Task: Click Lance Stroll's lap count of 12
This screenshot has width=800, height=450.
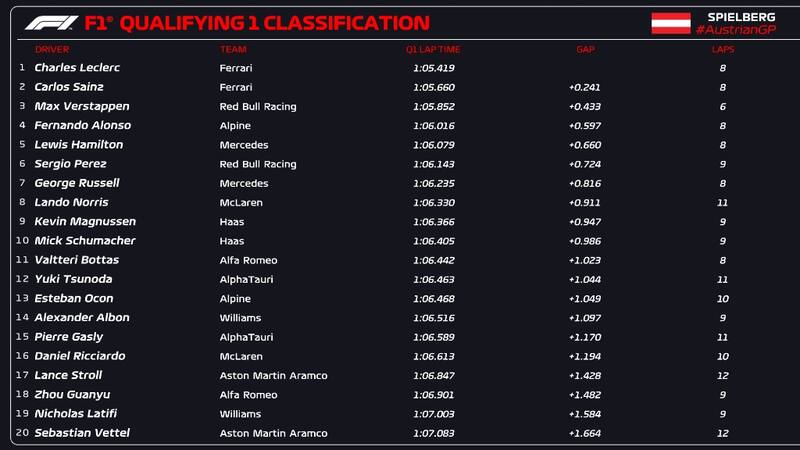Action: point(722,375)
